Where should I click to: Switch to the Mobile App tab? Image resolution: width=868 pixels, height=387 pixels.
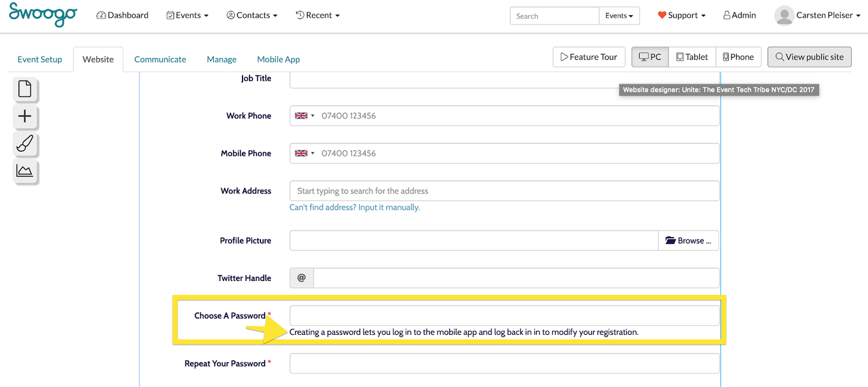tap(278, 59)
